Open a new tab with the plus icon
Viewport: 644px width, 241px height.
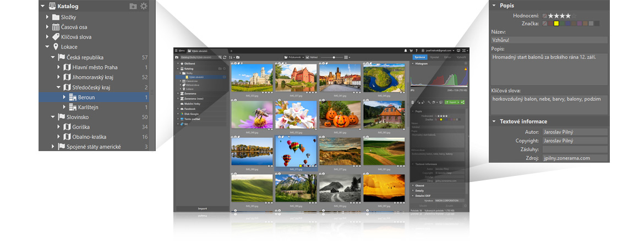(231, 51)
